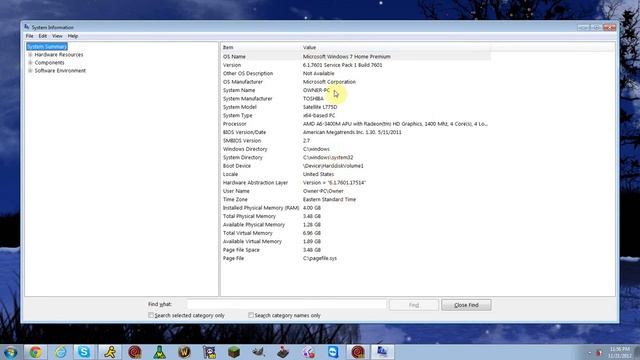640x360 pixels.
Task: Click the AMD A6-3400M processor value
Action: (x=395, y=124)
